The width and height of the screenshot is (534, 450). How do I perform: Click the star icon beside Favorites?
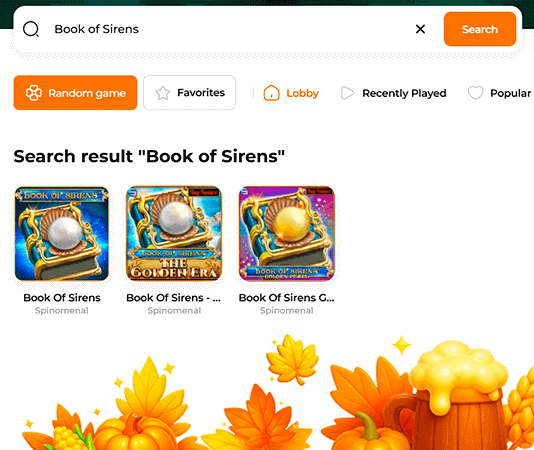(163, 93)
